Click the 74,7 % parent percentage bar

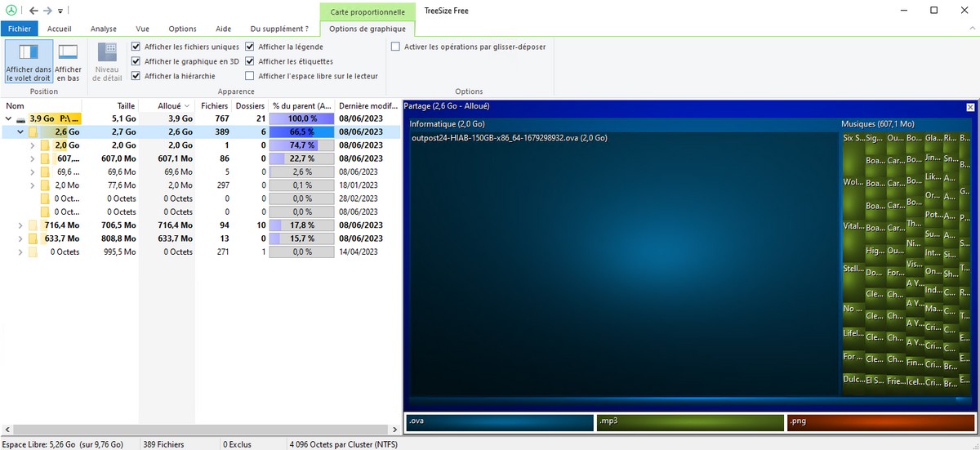click(302, 145)
